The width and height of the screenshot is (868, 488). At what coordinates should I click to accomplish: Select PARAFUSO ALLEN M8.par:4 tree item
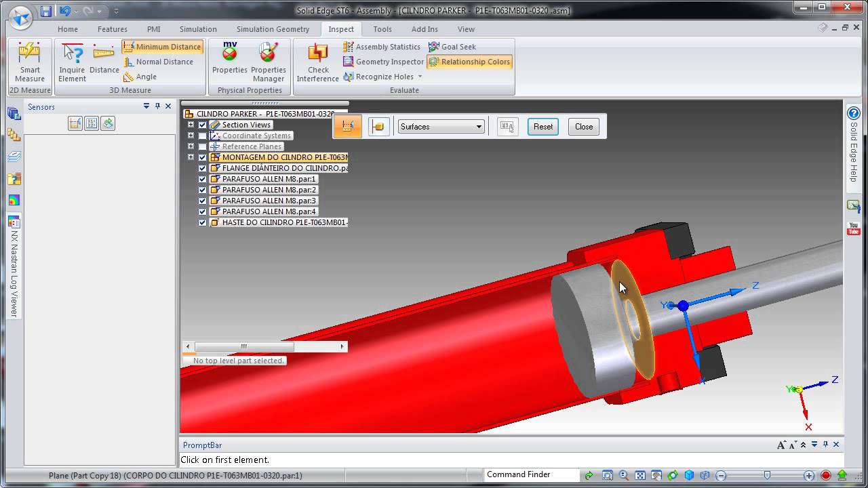click(263, 211)
